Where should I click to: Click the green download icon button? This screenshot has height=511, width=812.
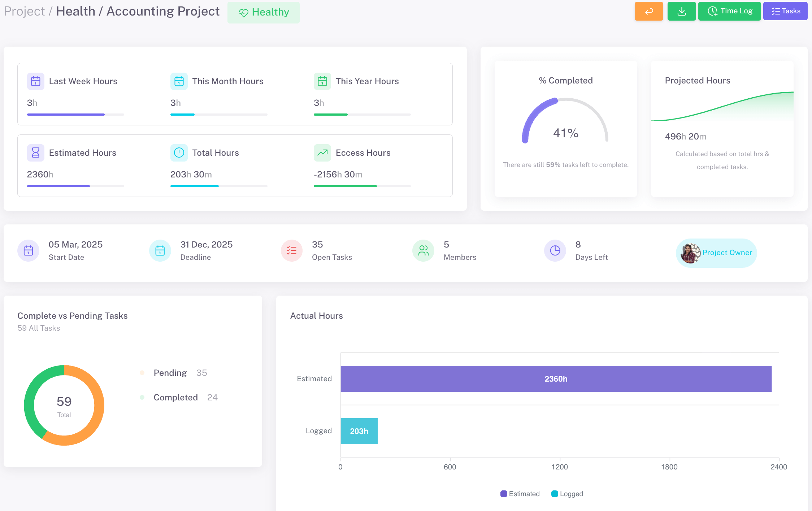click(x=681, y=11)
